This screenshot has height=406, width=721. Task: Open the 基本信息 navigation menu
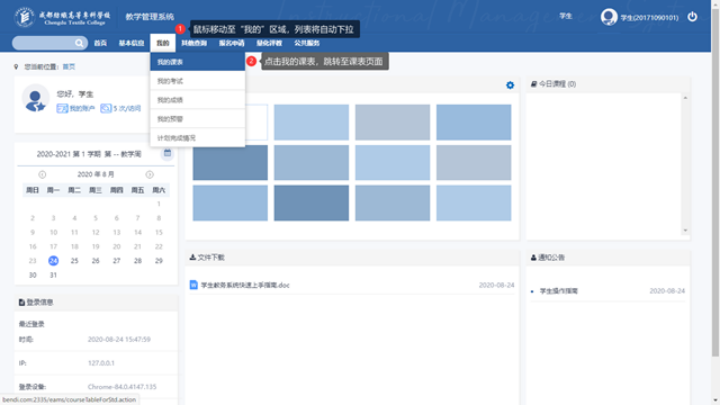131,44
